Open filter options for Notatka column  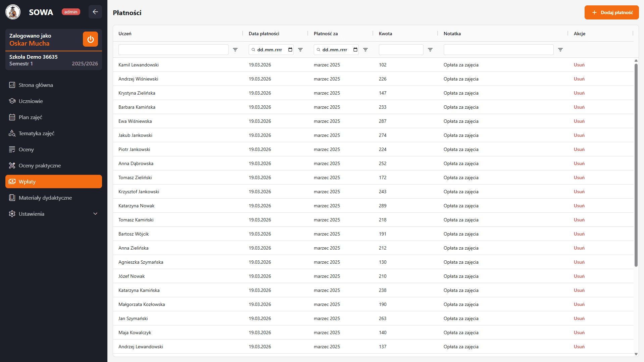click(560, 50)
